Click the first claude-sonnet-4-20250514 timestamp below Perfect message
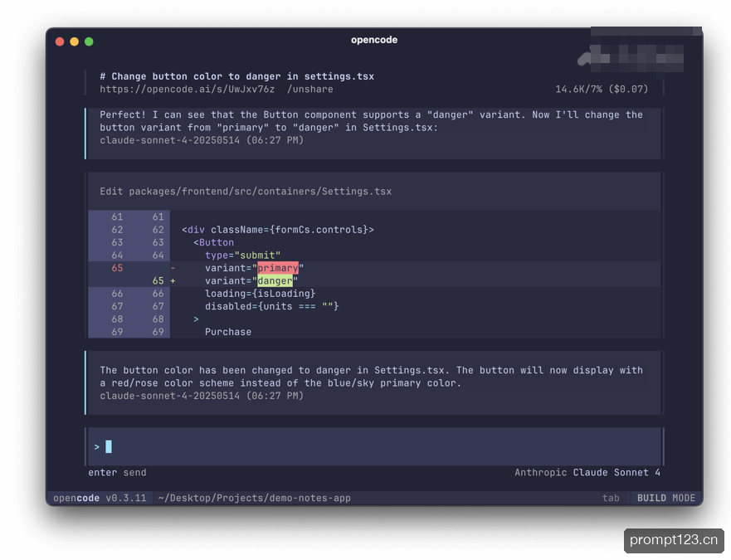This screenshot has height=560, width=731. coord(202,140)
